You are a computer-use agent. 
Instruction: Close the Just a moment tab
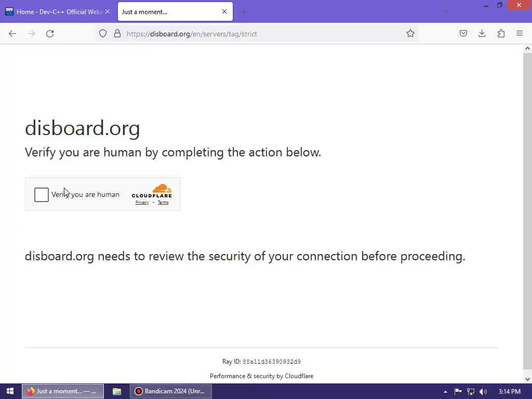tap(224, 11)
